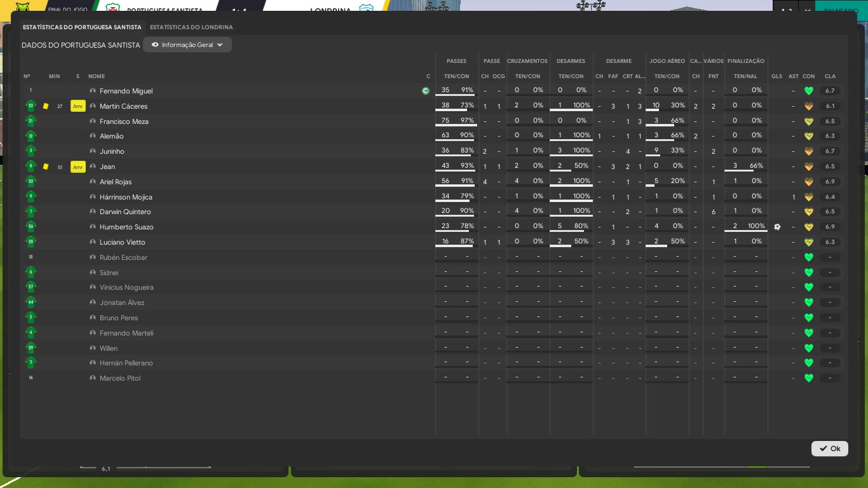Sort by the AST assists column header
Image resolution: width=868 pixels, height=488 pixels.
click(794, 76)
